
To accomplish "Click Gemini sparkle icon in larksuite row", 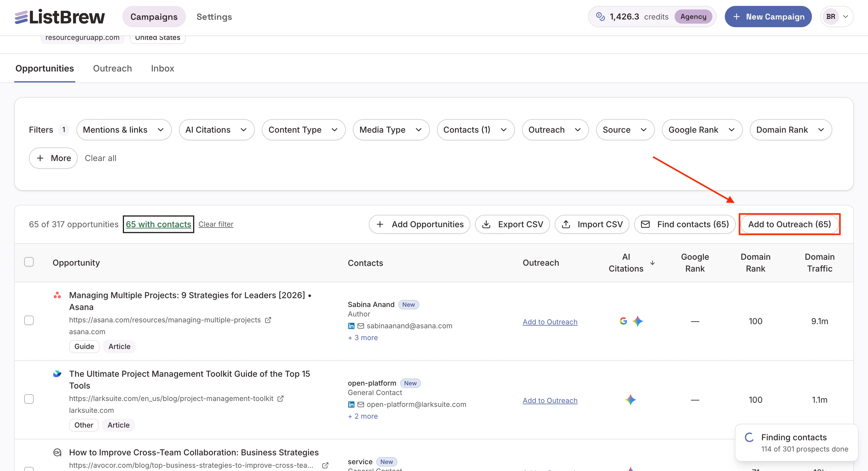I will (630, 399).
